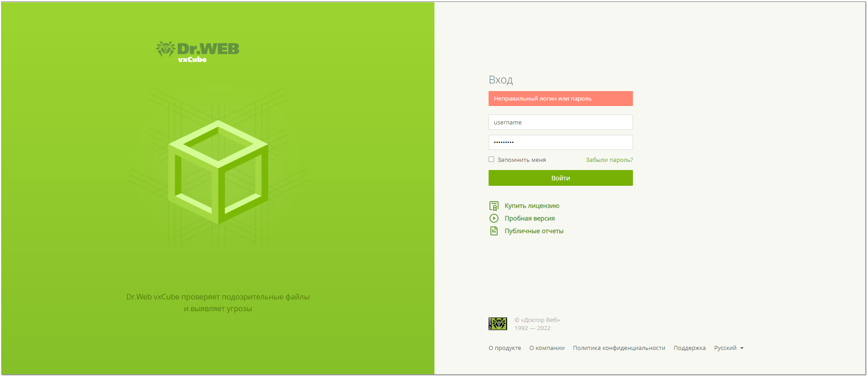This screenshot has width=868, height=377.
Task: Click the Dr.WEB vxCube logo
Action: tap(198, 52)
